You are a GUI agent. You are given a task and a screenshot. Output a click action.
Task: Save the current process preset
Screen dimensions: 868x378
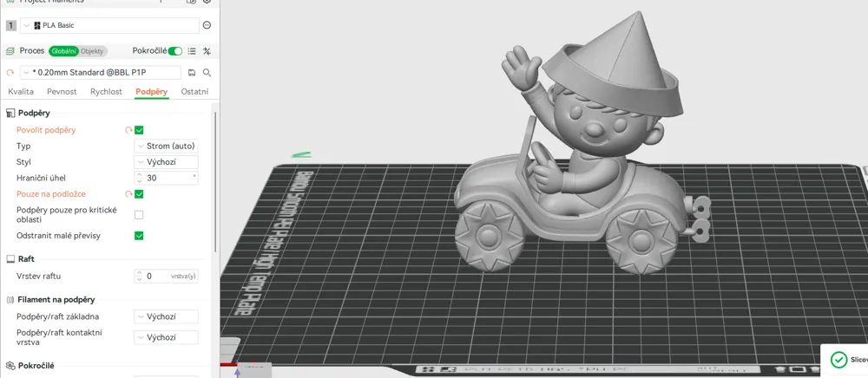(192, 73)
